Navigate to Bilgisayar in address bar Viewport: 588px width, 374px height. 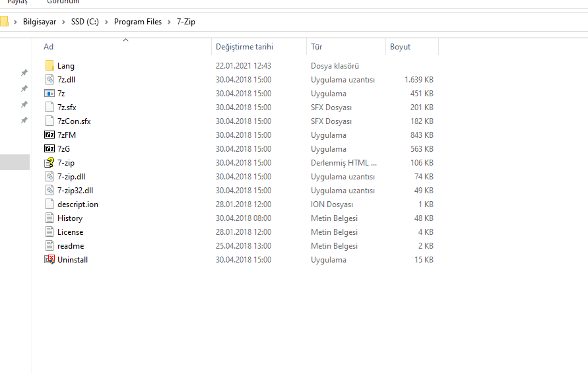click(x=40, y=22)
